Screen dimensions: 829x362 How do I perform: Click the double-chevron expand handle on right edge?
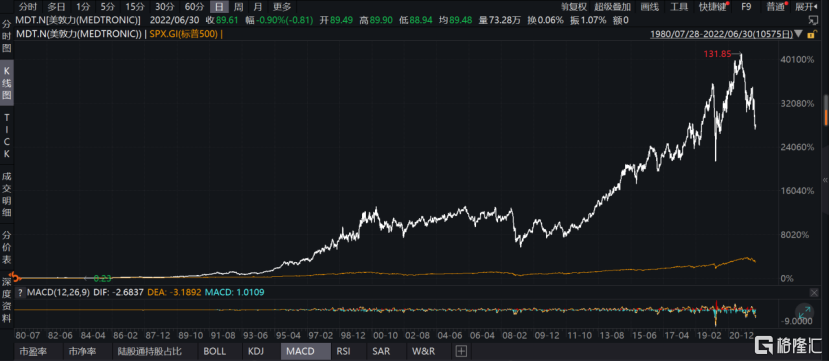[825, 180]
